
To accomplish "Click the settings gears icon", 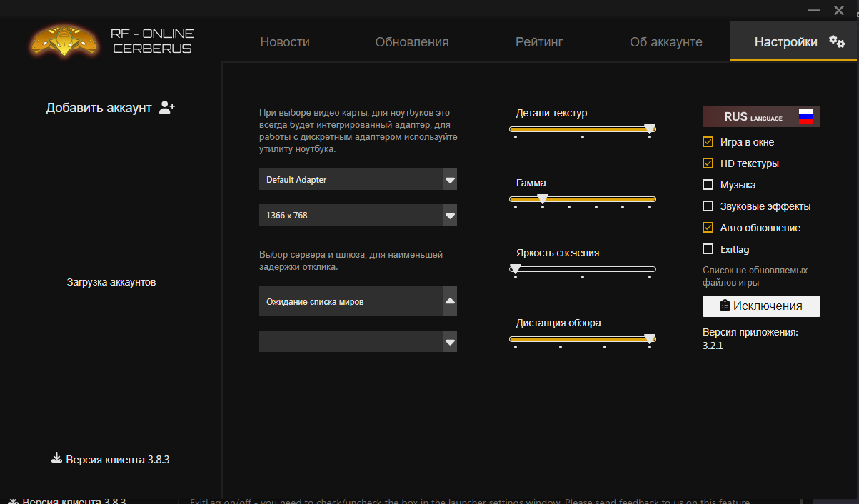I will click(837, 41).
